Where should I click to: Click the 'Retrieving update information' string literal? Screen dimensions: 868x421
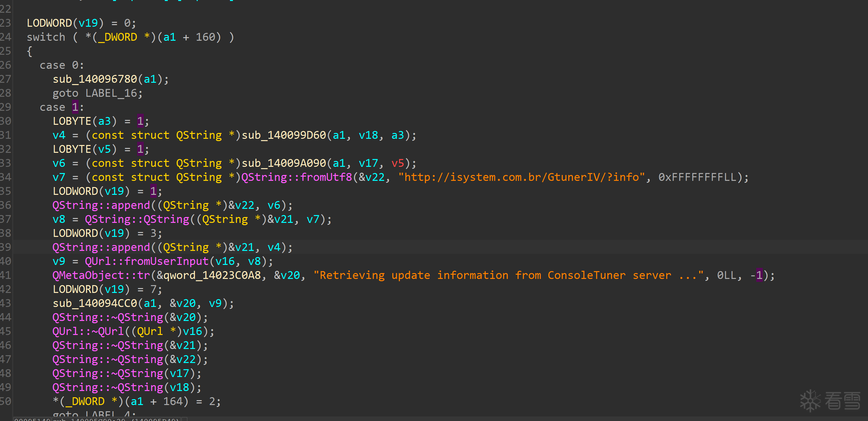[508, 275]
